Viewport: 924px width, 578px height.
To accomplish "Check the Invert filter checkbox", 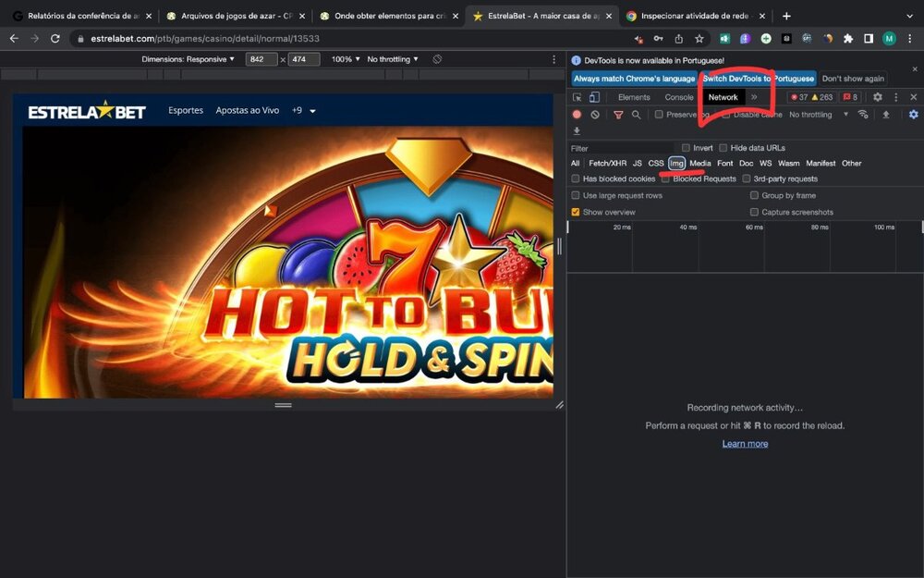I will pos(686,148).
